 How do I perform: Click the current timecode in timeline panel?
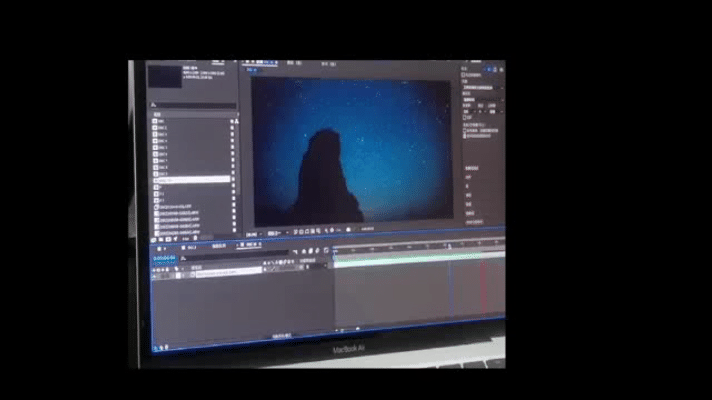164,258
